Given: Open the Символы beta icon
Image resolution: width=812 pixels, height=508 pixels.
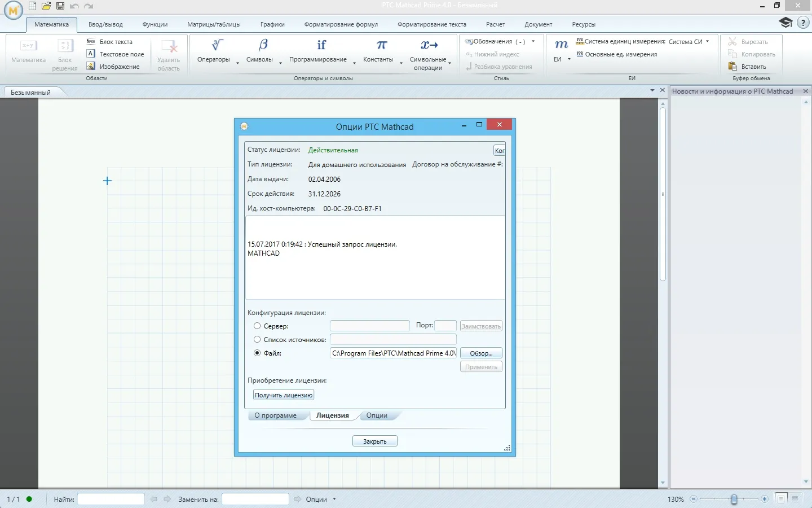Looking at the screenshot, I should coord(263,45).
